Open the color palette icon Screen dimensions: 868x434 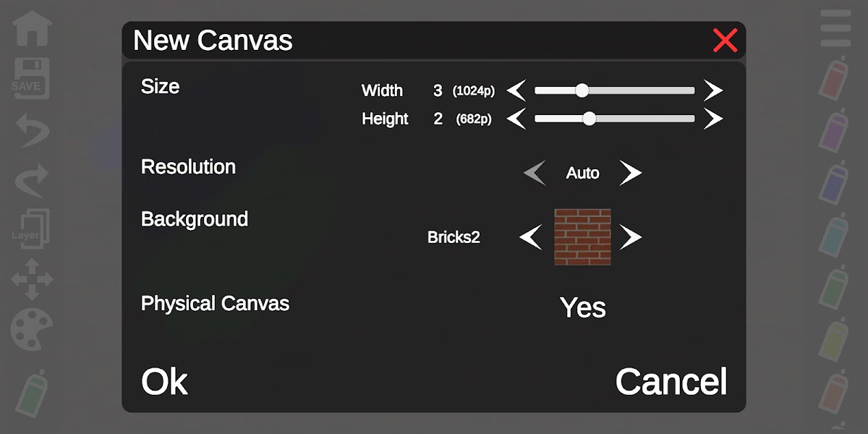32,329
